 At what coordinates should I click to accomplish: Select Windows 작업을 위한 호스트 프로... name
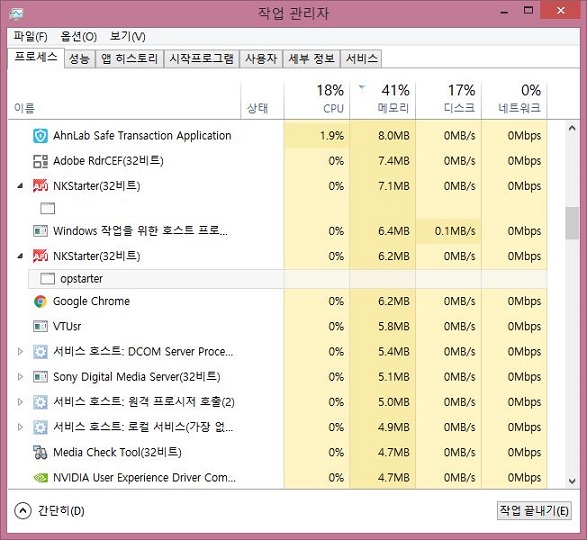(140, 231)
